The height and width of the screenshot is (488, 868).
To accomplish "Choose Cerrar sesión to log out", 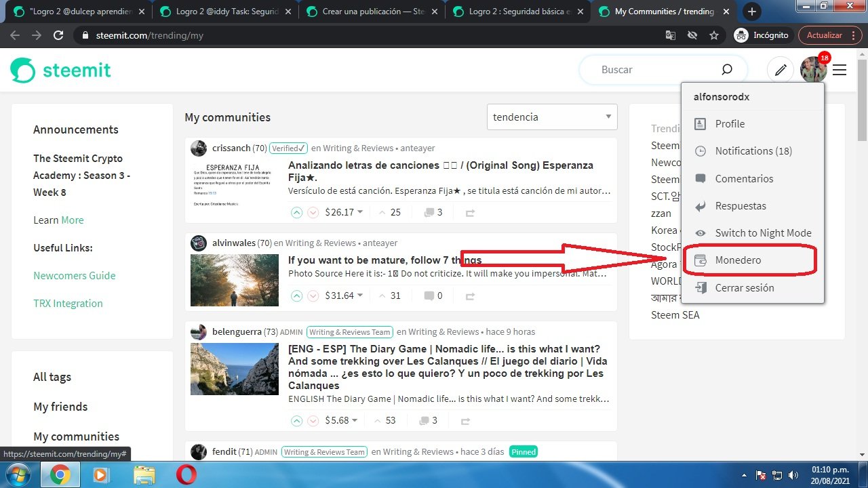I will (x=753, y=288).
